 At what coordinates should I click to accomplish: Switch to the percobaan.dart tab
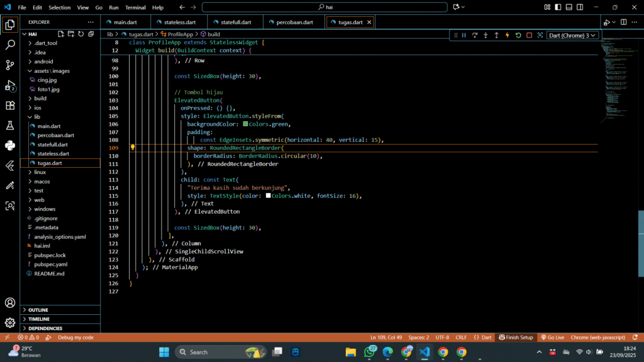click(x=294, y=22)
